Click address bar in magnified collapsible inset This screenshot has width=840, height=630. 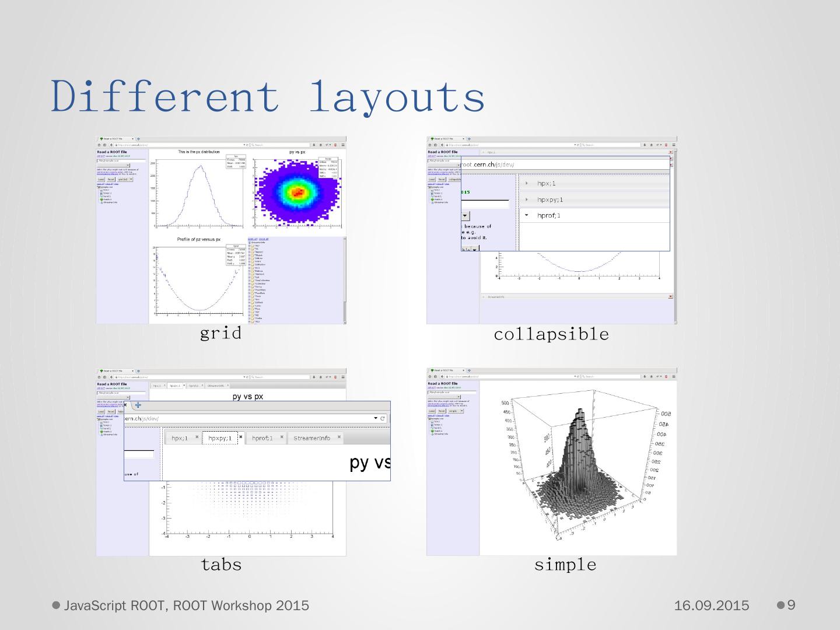tap(565, 164)
